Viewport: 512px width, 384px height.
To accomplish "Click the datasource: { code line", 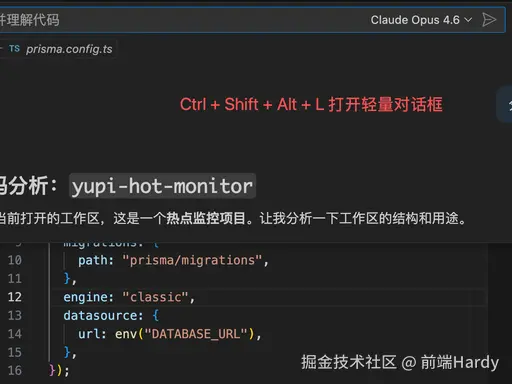I will click(111, 315).
